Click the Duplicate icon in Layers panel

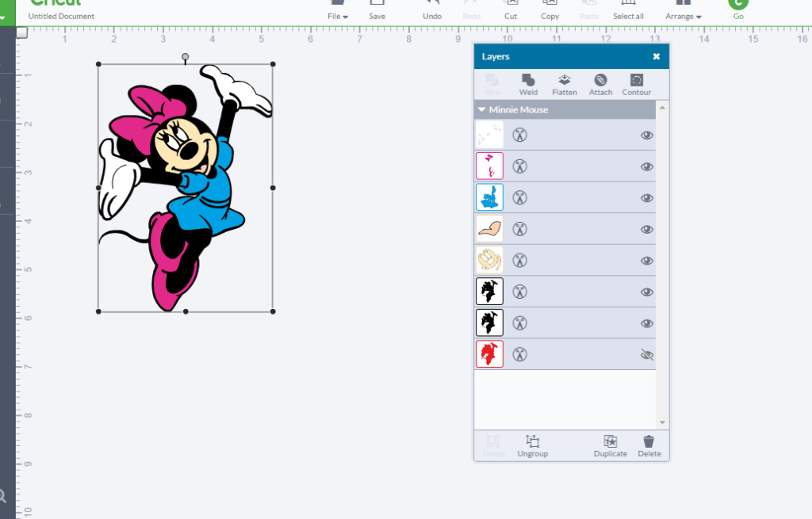tap(610, 441)
